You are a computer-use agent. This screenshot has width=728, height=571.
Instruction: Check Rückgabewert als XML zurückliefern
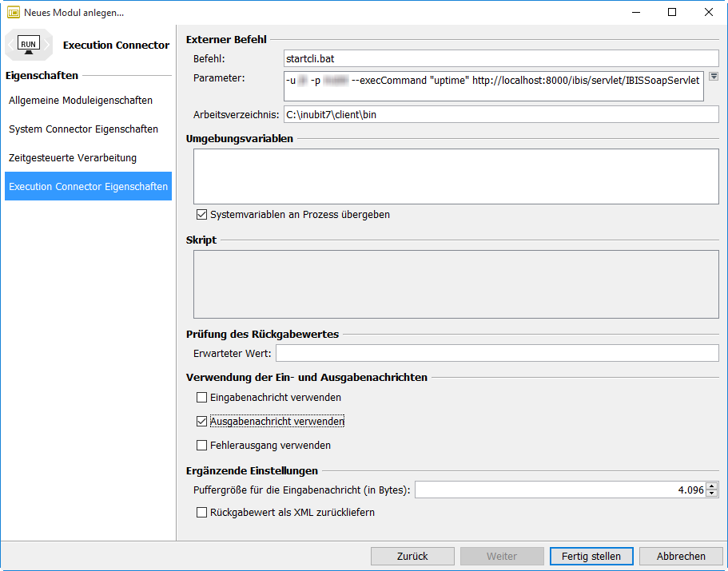point(201,512)
